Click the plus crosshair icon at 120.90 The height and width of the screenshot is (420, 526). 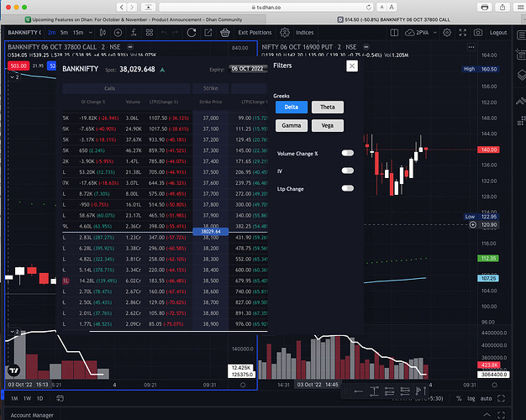point(472,225)
